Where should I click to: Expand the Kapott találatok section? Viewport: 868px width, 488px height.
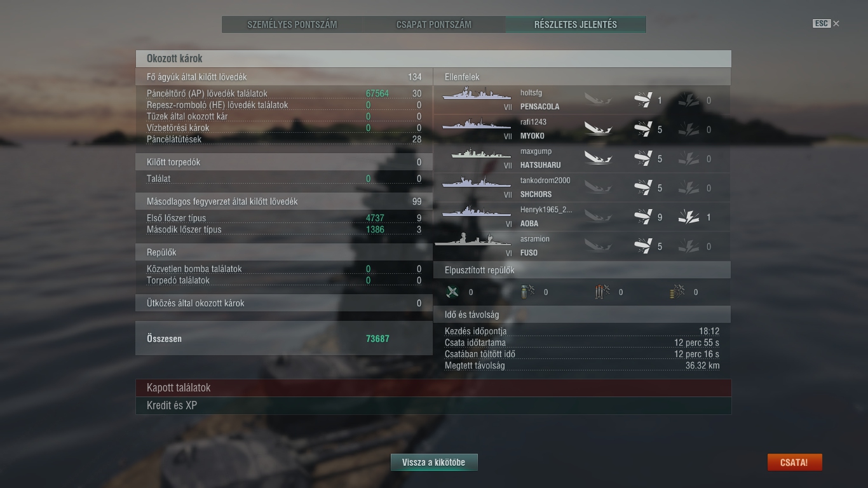pos(433,388)
